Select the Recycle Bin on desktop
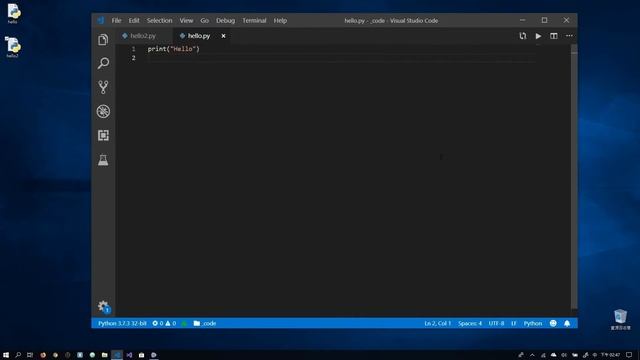 tap(620, 319)
